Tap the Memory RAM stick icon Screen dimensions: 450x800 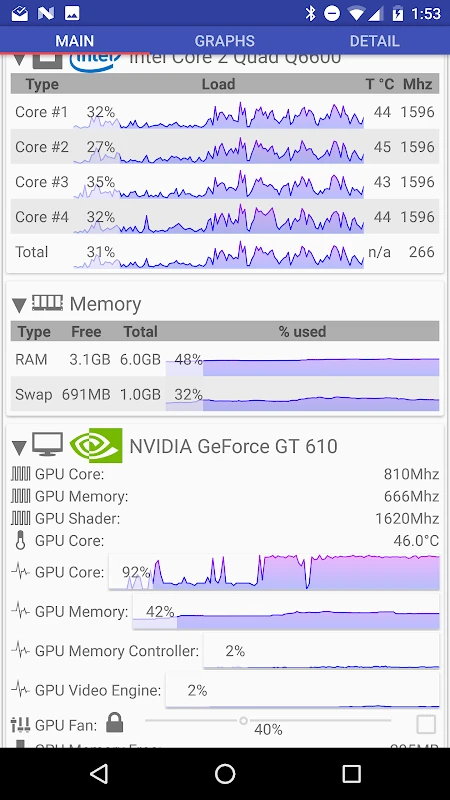47,303
